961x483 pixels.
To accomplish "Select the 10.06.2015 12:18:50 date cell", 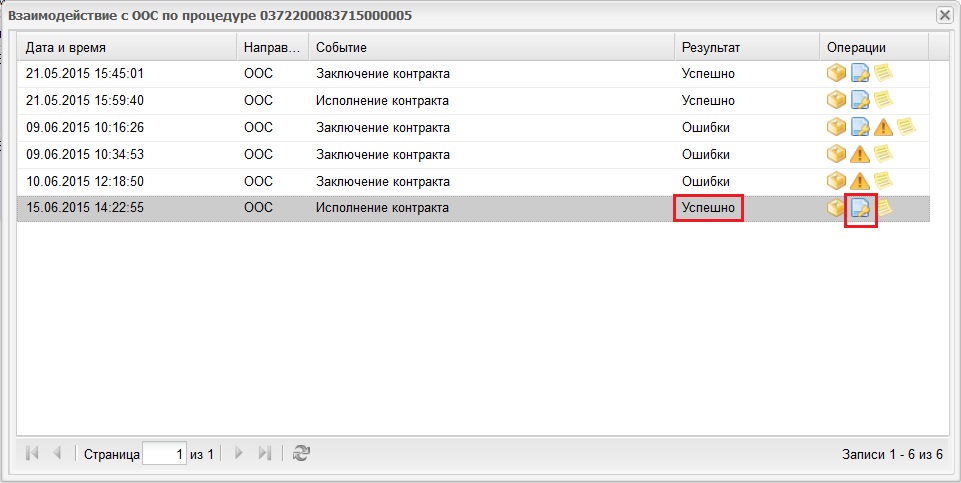I will pyautogui.click(x=85, y=181).
